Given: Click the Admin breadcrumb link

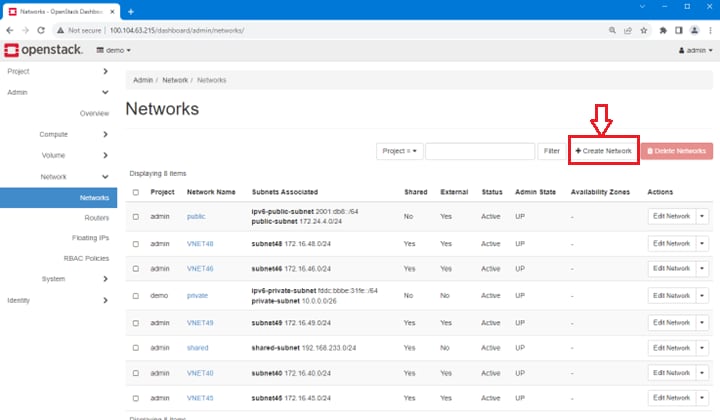Looking at the screenshot, I should click(143, 80).
